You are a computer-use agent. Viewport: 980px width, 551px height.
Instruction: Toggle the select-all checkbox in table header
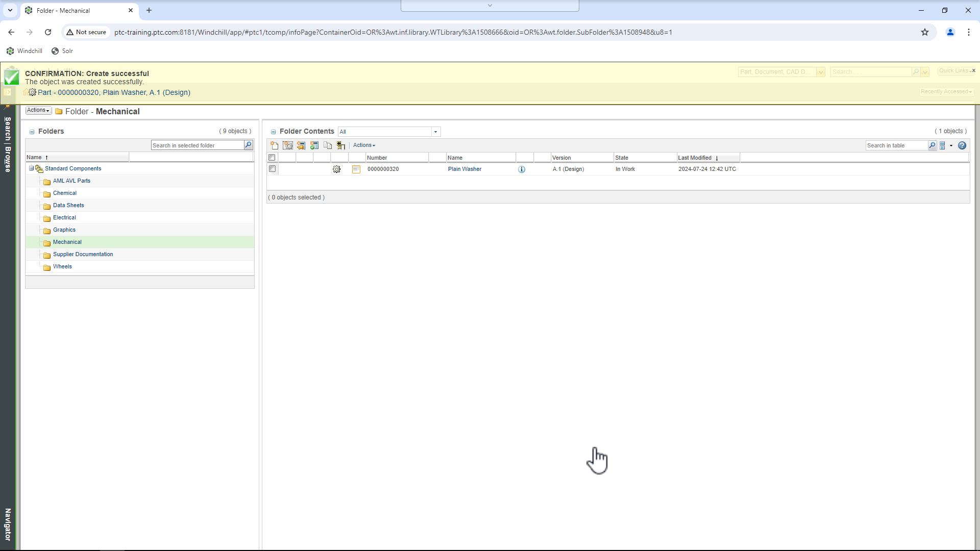point(272,158)
